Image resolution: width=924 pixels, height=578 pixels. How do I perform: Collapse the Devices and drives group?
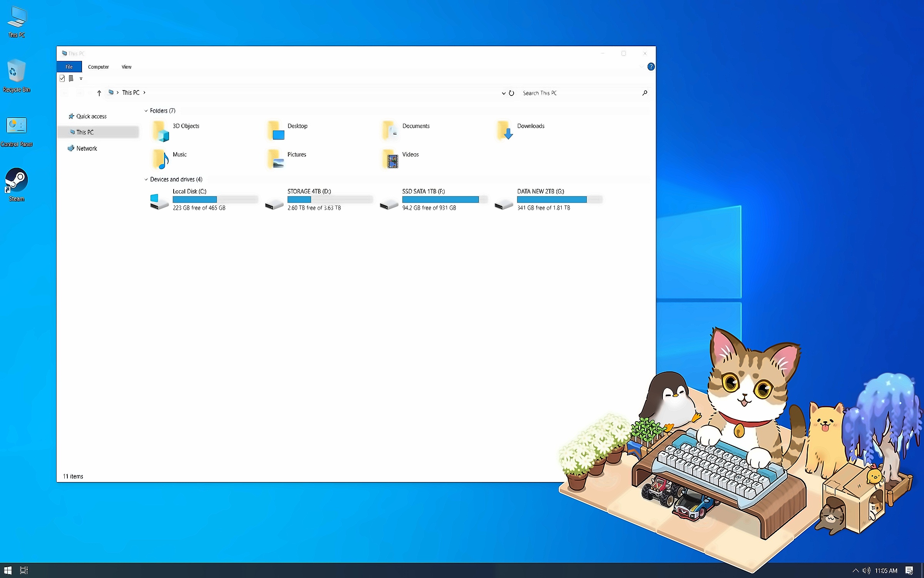pyautogui.click(x=146, y=180)
